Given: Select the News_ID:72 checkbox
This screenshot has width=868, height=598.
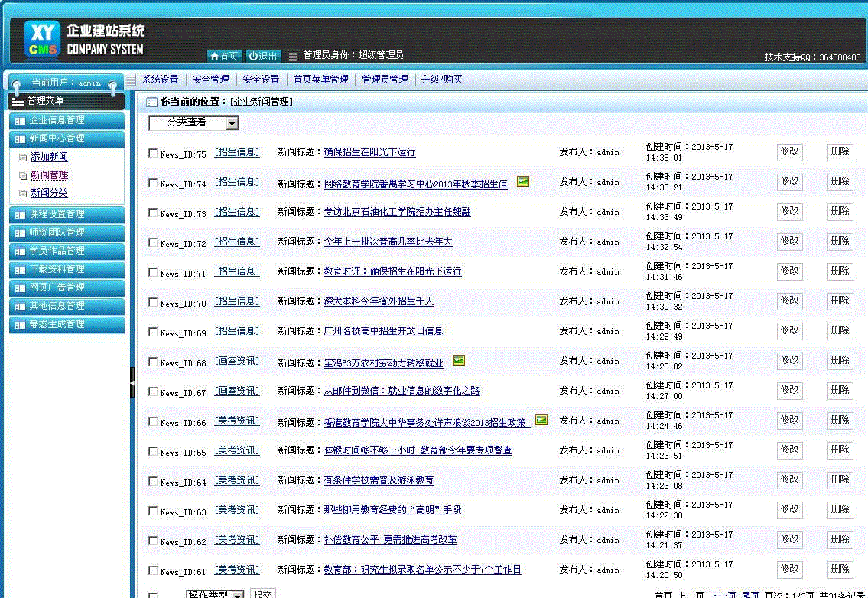Looking at the screenshot, I should pos(153,242).
